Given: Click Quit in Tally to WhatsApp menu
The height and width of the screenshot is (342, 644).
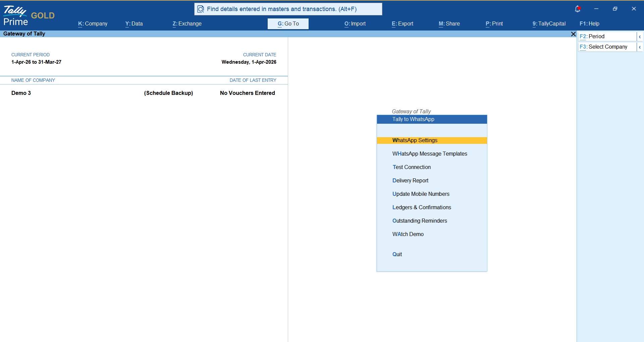Looking at the screenshot, I should point(397,254).
